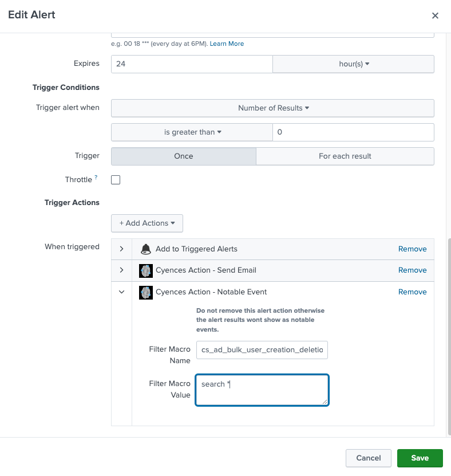Viewport: 451px width, 476px height.
Task: Enable the Throttle checkbox
Action: [116, 179]
